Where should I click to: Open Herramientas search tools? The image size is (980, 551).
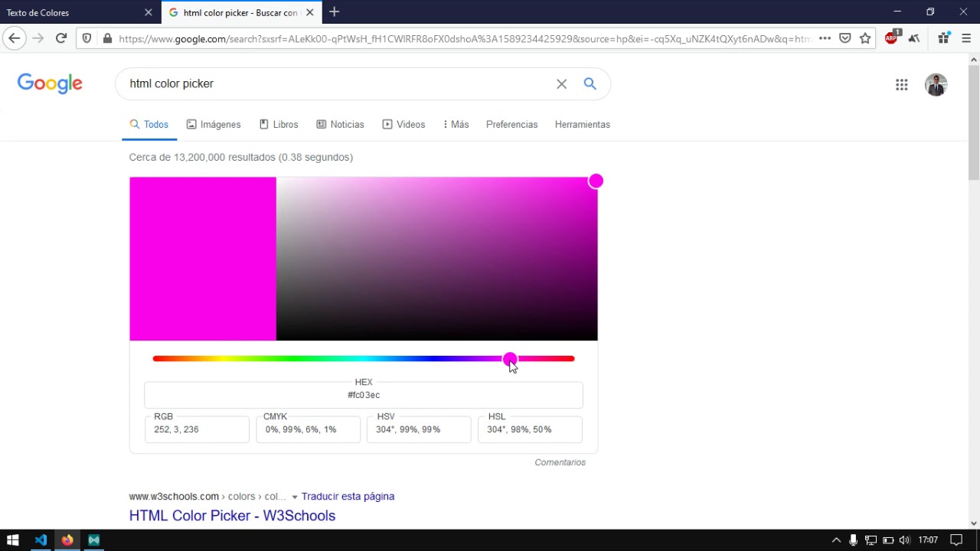(x=583, y=125)
